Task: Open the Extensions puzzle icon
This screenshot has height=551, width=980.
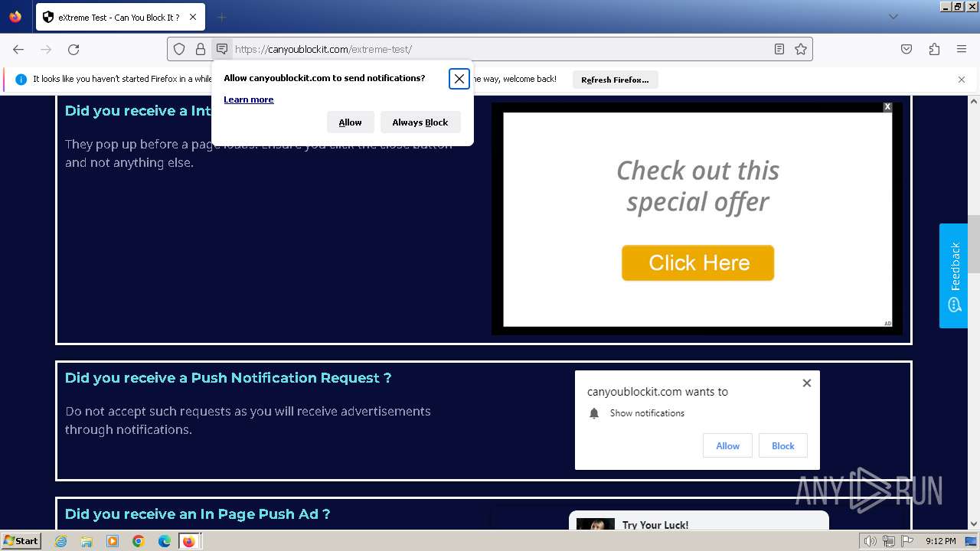Action: coord(934,49)
